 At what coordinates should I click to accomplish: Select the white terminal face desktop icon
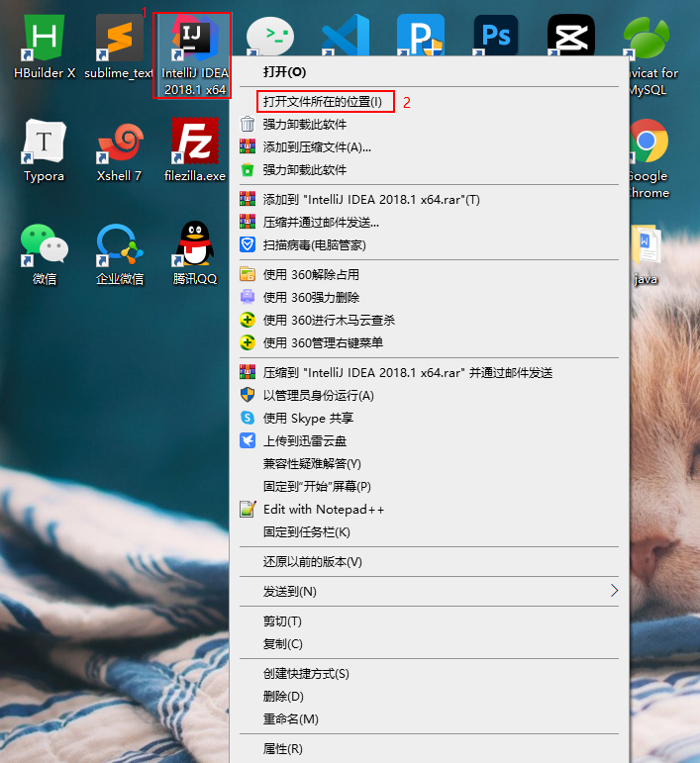[270, 36]
